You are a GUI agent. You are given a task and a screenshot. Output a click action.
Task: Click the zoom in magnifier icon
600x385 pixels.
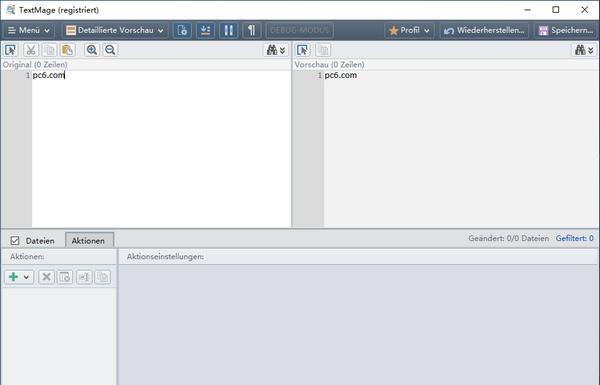92,50
